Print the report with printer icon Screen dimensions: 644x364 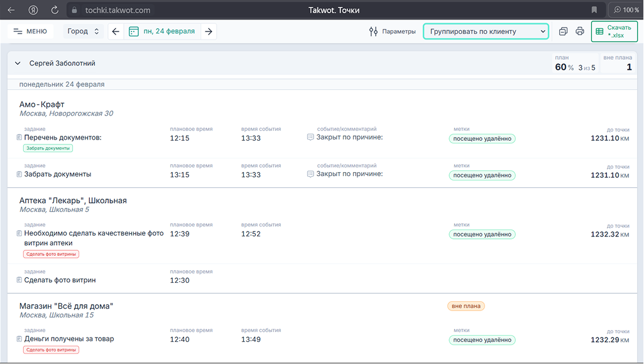tap(579, 31)
